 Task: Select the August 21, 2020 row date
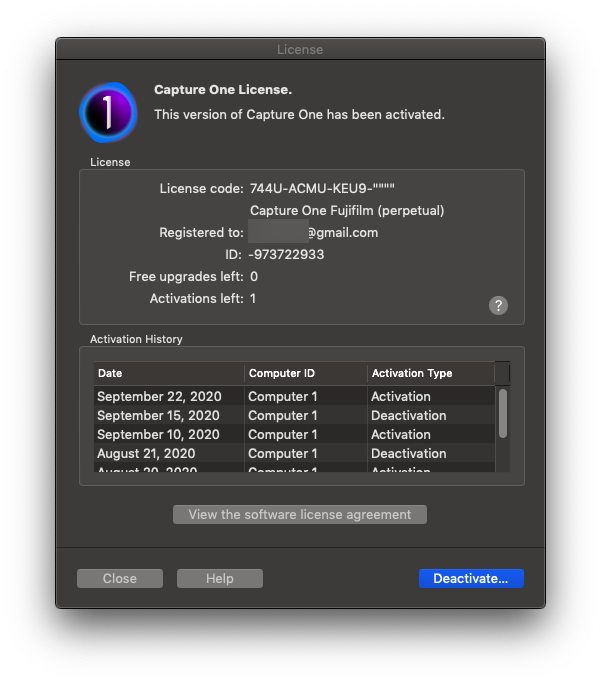click(x=146, y=454)
